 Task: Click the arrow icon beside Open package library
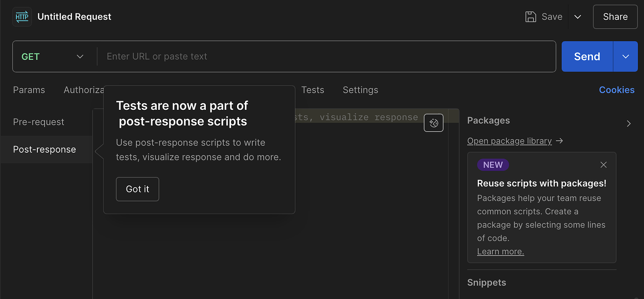point(559,141)
